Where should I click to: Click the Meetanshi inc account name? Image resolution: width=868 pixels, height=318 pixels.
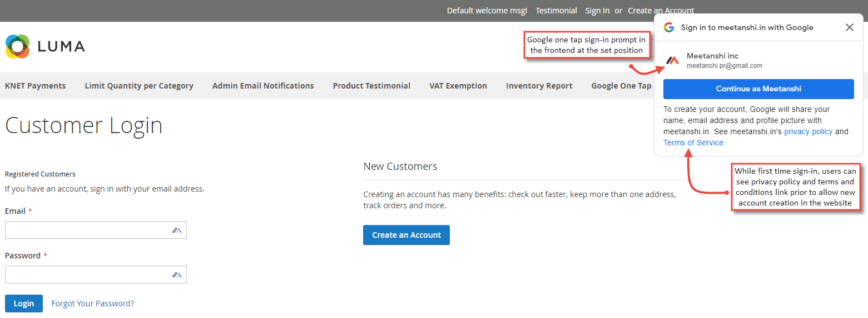712,56
